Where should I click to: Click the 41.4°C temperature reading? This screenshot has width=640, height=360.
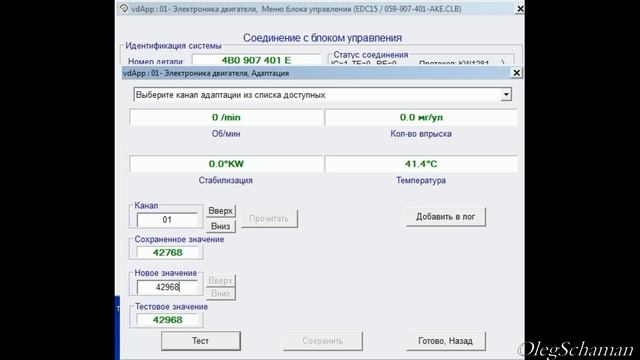(x=421, y=164)
